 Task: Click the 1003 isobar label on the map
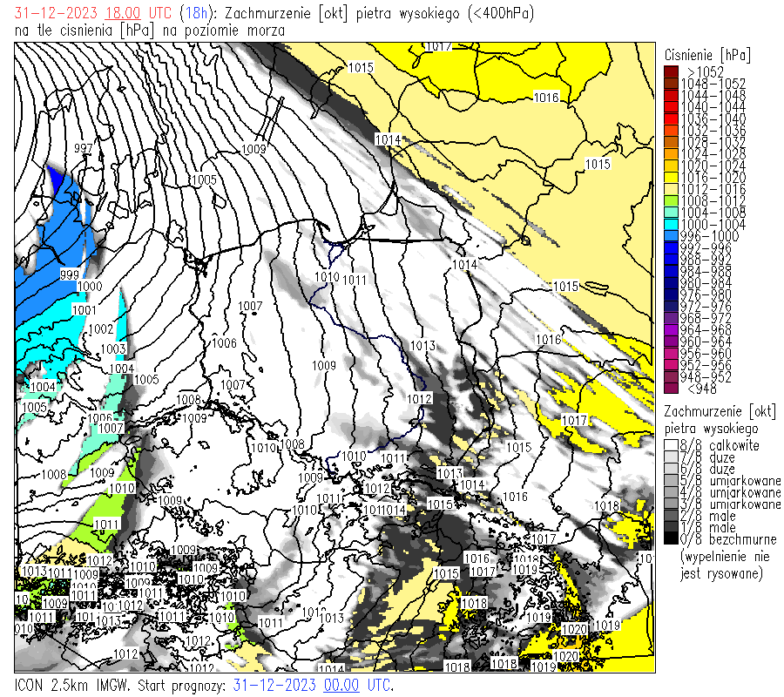tap(113, 349)
